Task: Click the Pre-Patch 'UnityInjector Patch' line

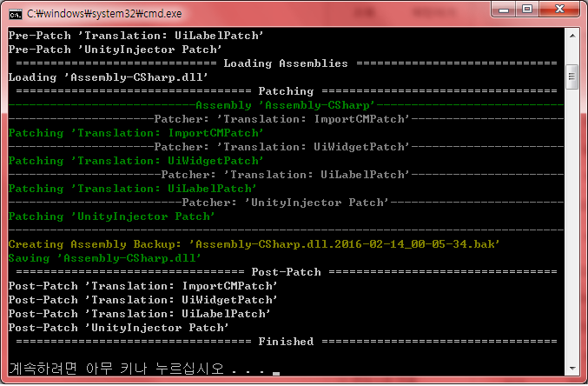Action: 116,50
